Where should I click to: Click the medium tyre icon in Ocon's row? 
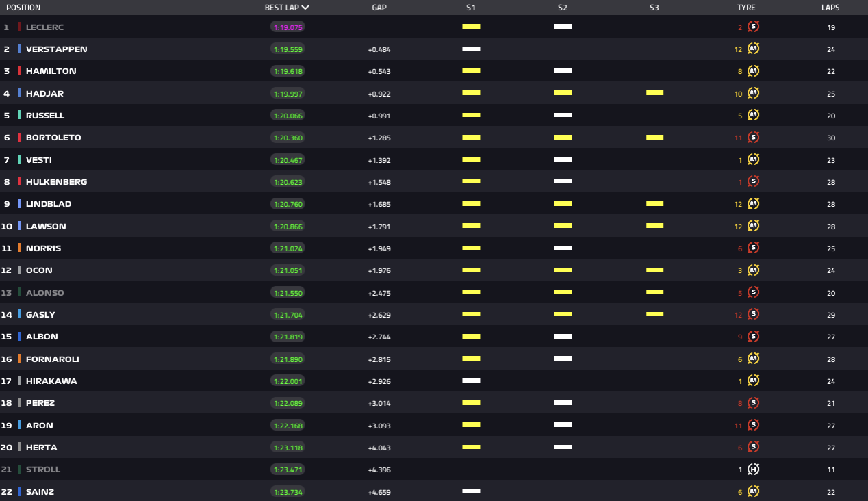[x=754, y=270]
